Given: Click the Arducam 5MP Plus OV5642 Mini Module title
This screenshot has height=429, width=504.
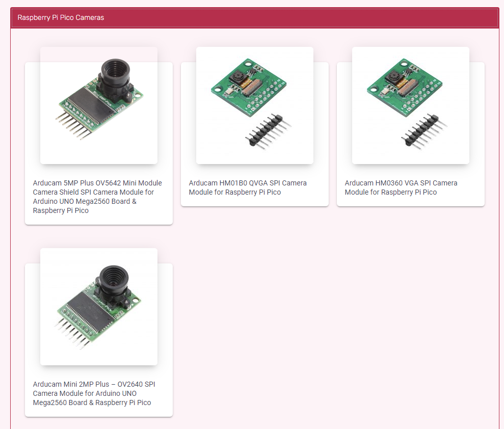Looking at the screenshot, I should (97, 197).
